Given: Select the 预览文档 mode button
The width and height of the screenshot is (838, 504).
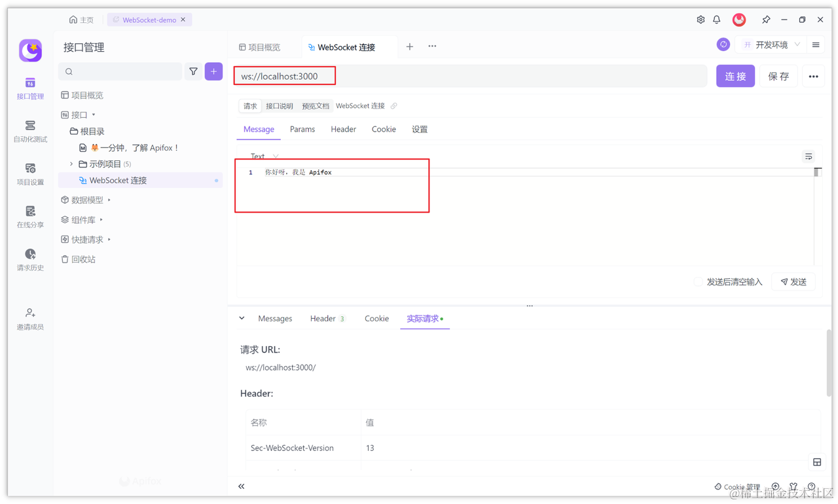Looking at the screenshot, I should coord(316,106).
